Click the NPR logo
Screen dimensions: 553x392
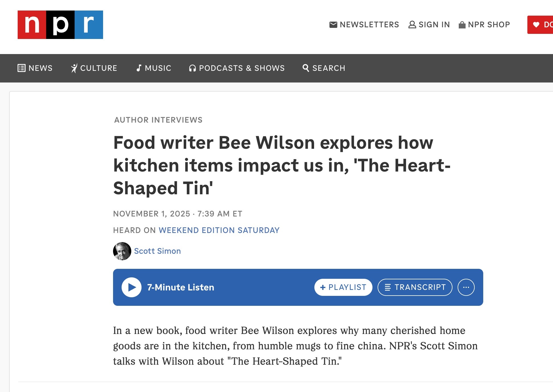coord(60,25)
